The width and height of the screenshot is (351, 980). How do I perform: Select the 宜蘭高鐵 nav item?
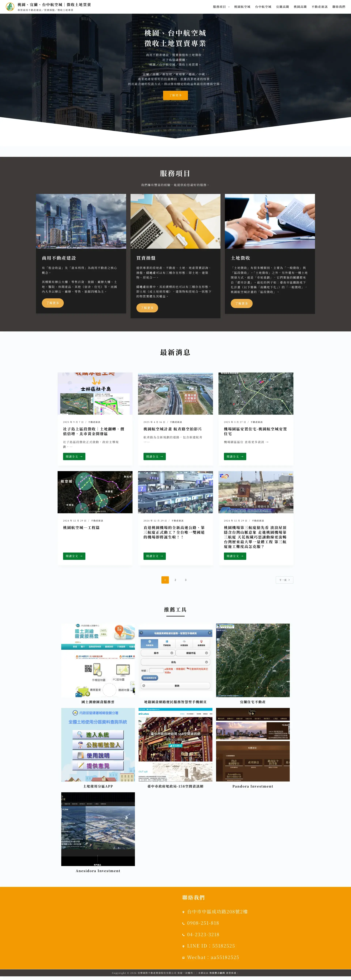click(x=282, y=7)
